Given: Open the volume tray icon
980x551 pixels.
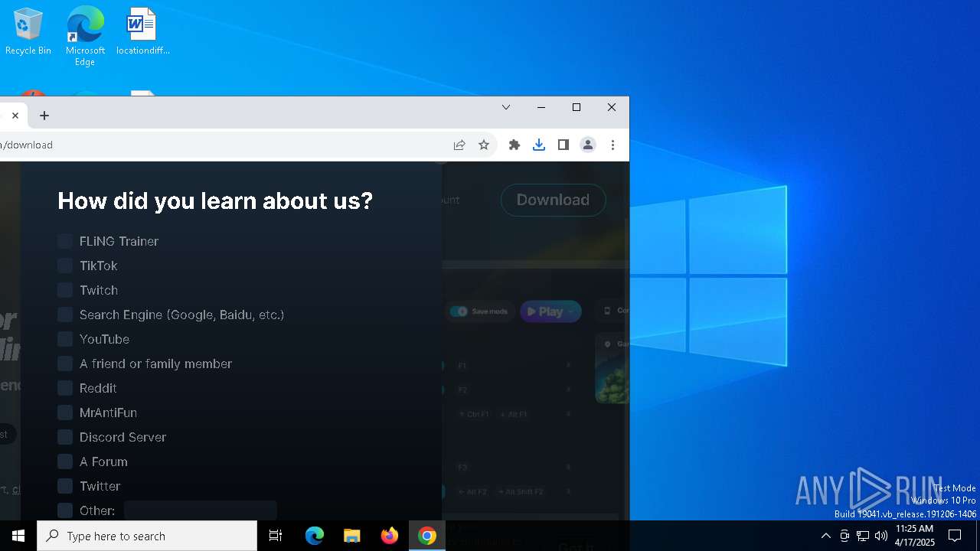Looking at the screenshot, I should [881, 536].
